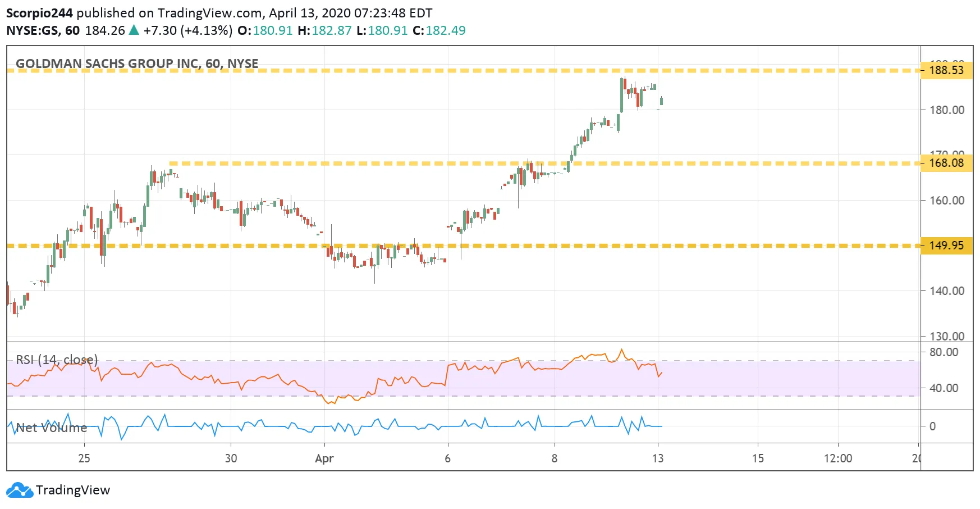The image size is (980, 509).
Task: Click the 160.00 price axis label
Action: (947, 201)
